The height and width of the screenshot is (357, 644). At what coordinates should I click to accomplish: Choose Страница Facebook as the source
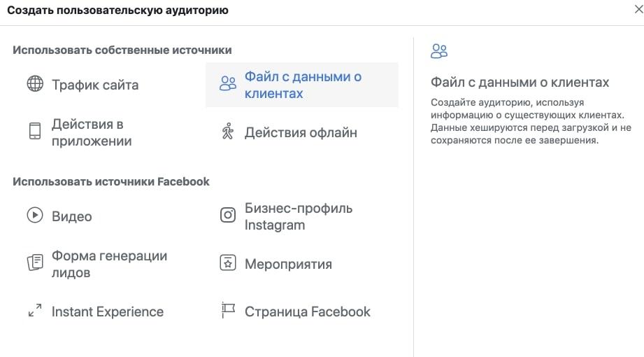point(308,311)
